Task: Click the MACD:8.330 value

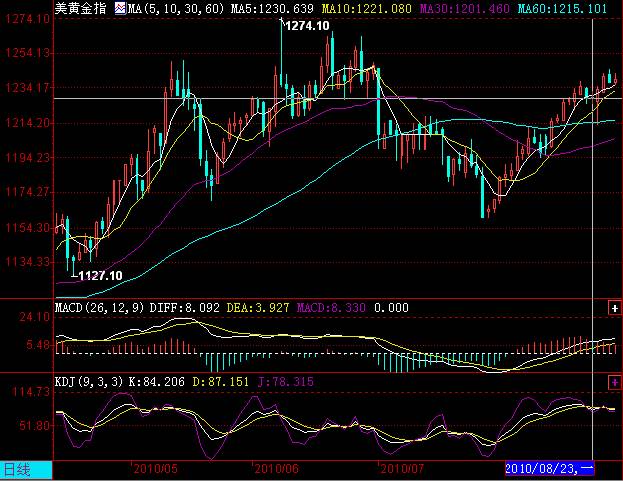Action: coord(331,308)
